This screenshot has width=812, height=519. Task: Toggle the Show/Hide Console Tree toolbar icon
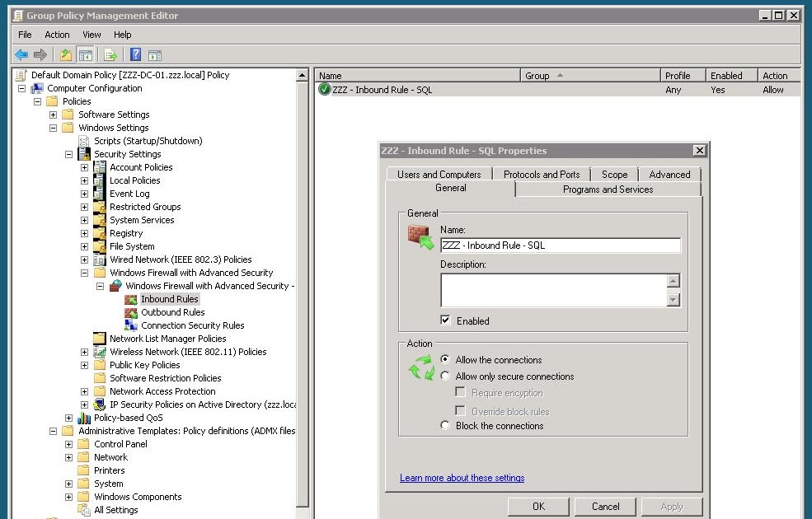(x=87, y=54)
